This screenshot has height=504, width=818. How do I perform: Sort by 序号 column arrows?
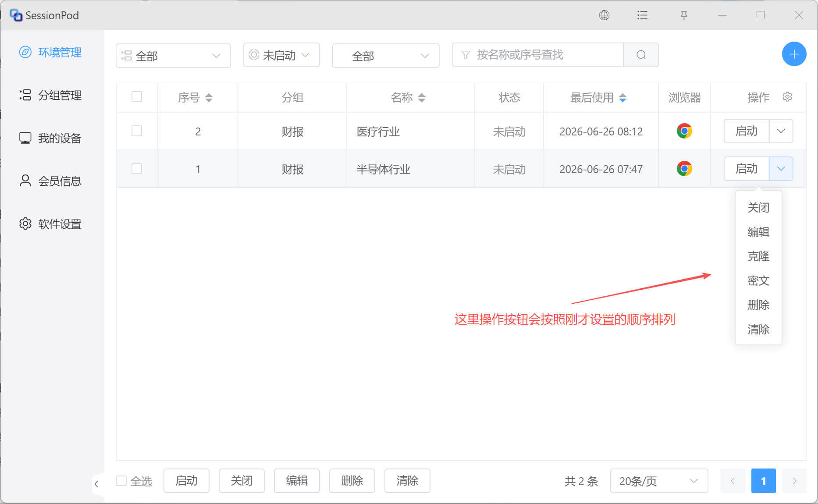(x=209, y=97)
